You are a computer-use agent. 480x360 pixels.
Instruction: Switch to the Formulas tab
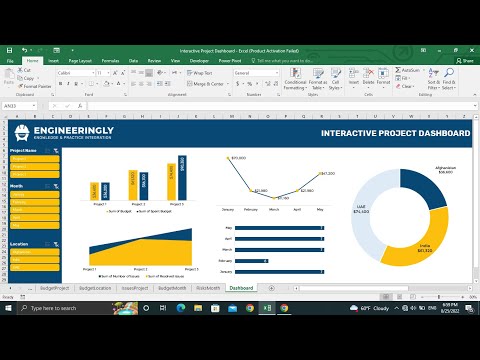[x=110, y=61]
